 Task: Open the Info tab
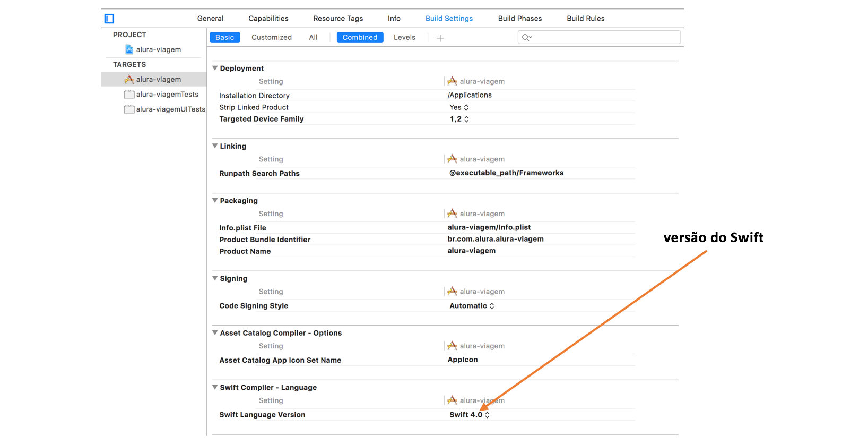(x=394, y=19)
